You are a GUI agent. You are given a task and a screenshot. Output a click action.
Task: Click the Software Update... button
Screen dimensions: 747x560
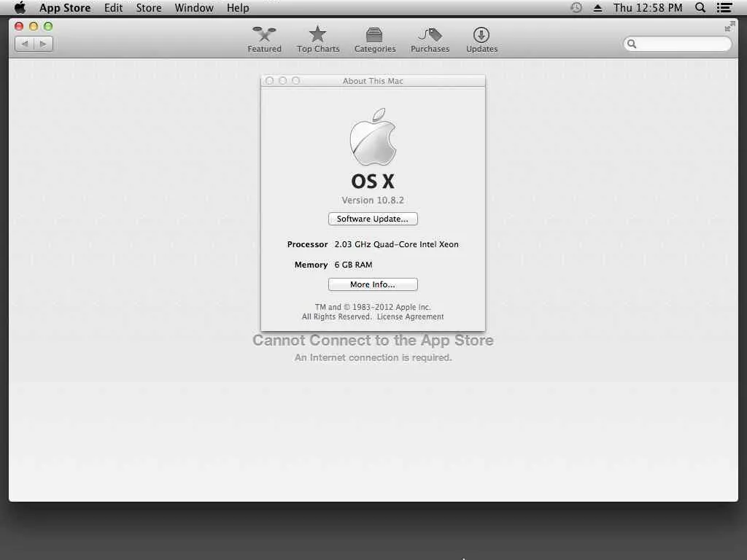(x=373, y=219)
